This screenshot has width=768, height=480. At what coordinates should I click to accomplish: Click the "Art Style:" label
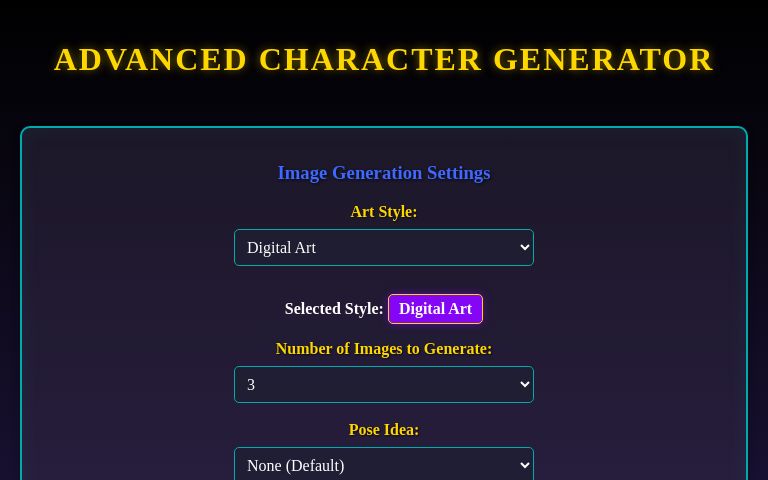pyautogui.click(x=384, y=212)
